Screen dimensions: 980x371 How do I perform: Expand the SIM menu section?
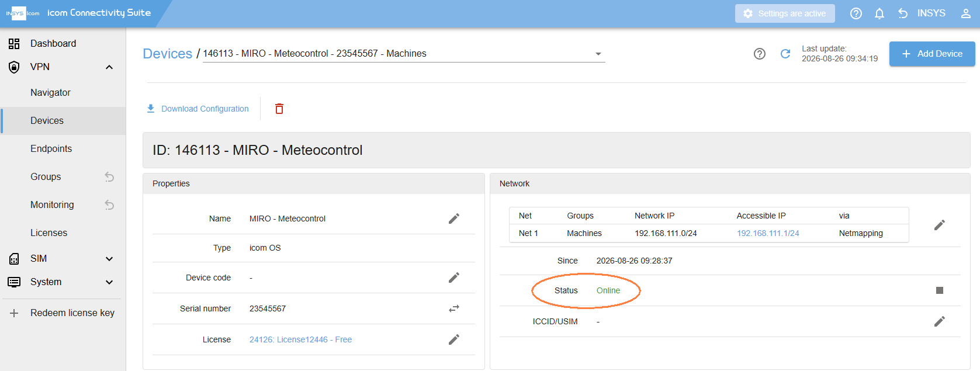(x=109, y=259)
